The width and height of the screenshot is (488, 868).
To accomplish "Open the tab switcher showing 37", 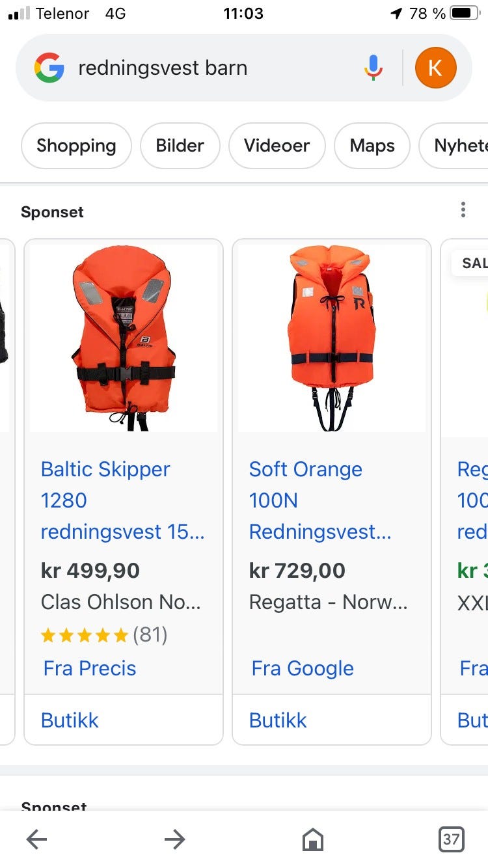I will click(451, 839).
